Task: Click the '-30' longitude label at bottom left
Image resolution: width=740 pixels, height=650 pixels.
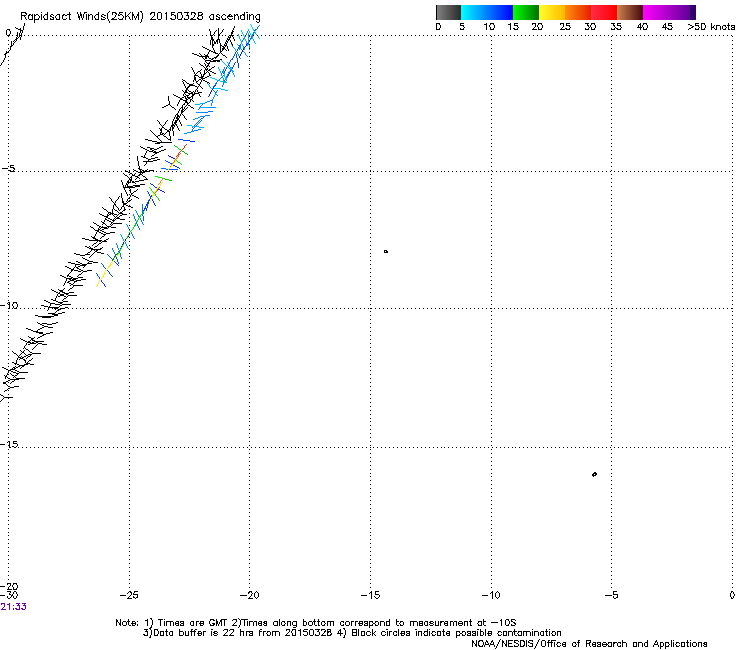Action: [x=9, y=595]
